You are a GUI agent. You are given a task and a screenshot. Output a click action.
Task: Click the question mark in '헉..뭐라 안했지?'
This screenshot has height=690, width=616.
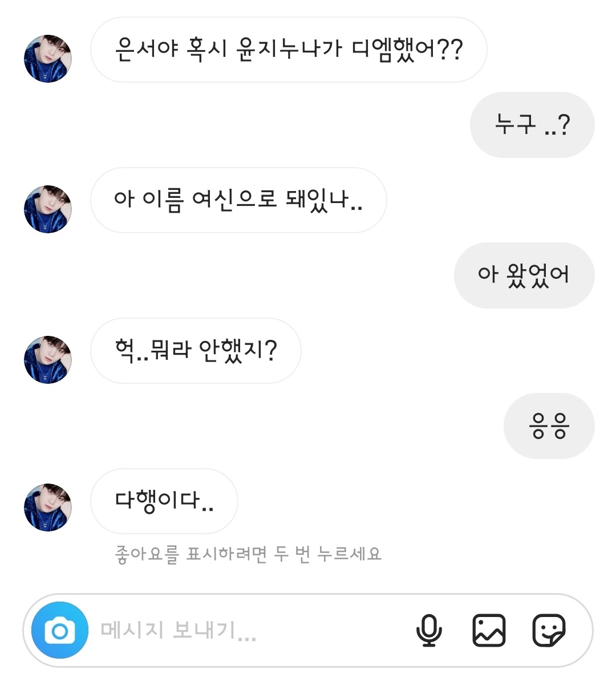(271, 350)
